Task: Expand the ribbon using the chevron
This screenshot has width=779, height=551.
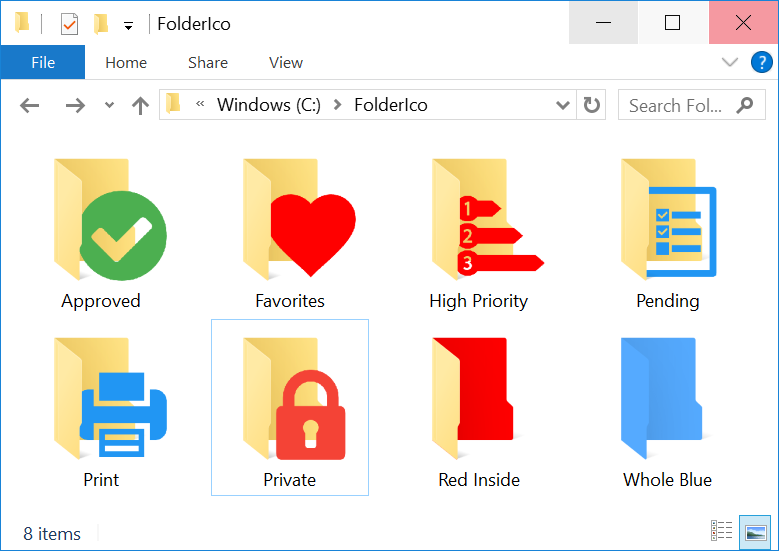Action: point(729,63)
